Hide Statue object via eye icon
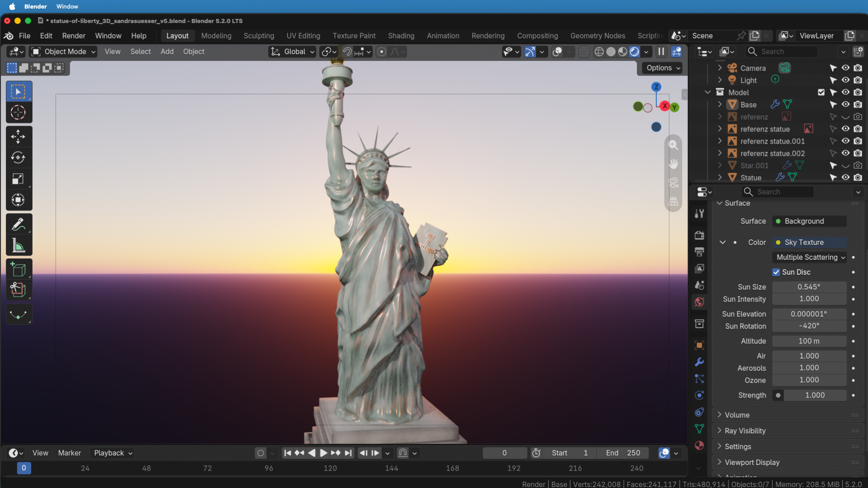This screenshot has height=488, width=868. point(845,178)
